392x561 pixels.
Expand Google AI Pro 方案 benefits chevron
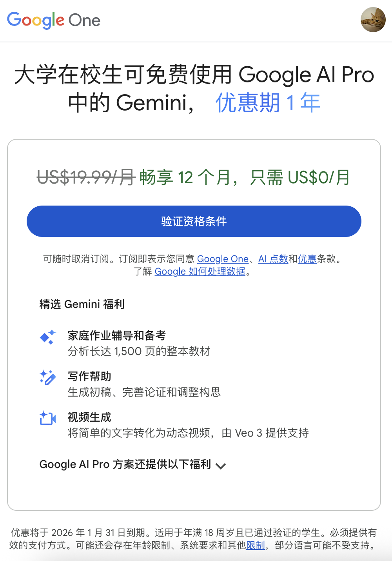pos(221,466)
